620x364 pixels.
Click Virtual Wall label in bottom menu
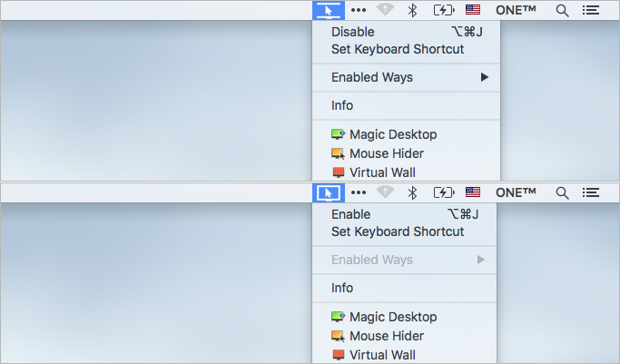(382, 355)
